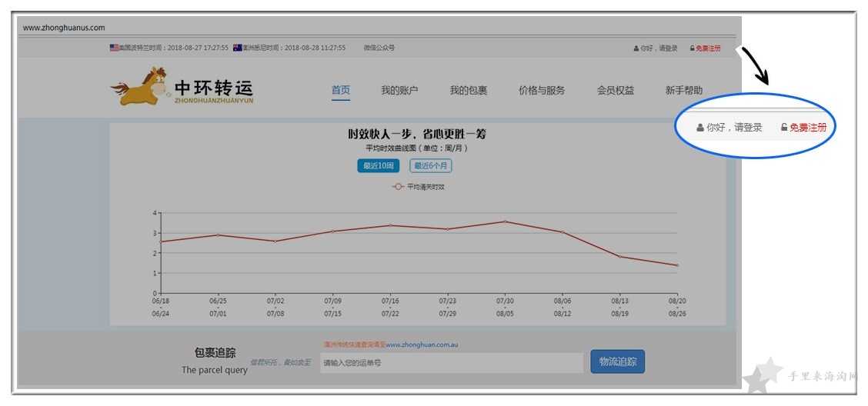Click the chart data point for 07/30 week
This screenshot has width=868, height=406.
click(x=505, y=221)
